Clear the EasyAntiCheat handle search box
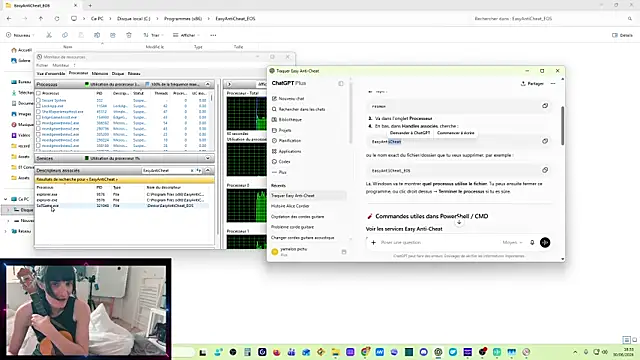 click(192, 171)
